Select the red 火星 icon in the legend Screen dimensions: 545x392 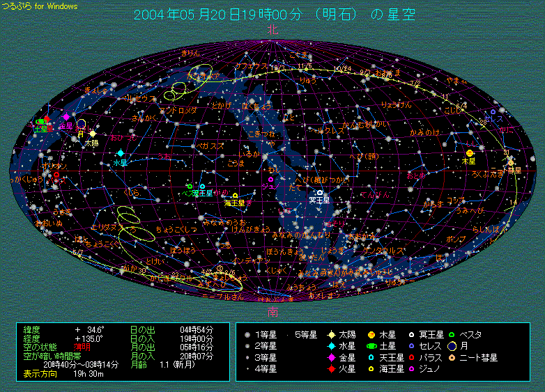pyautogui.click(x=332, y=369)
